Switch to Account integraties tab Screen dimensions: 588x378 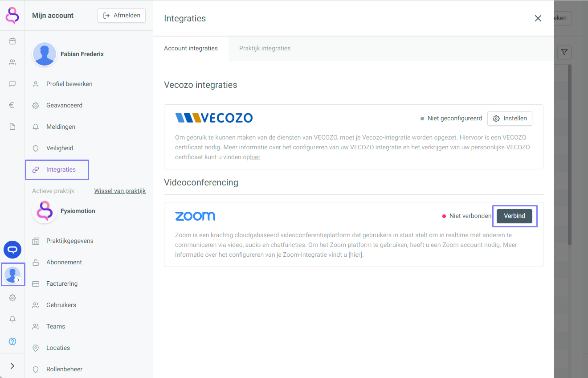191,48
